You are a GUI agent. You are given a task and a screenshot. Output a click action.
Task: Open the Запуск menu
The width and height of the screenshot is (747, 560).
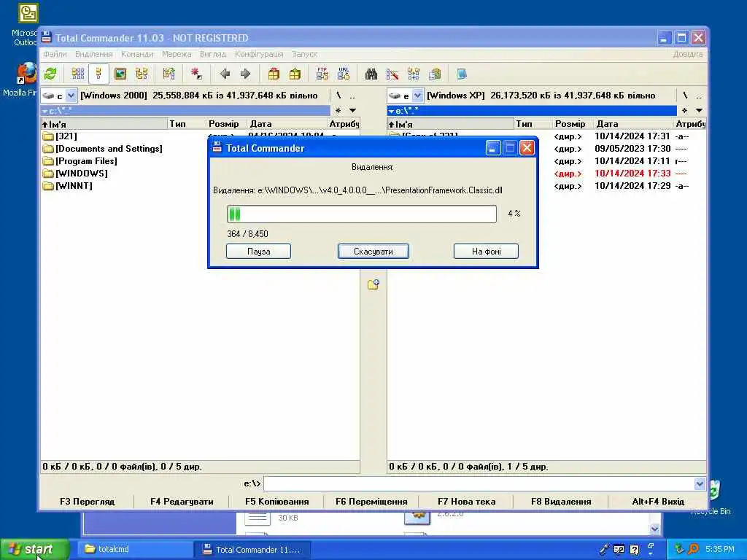305,54
